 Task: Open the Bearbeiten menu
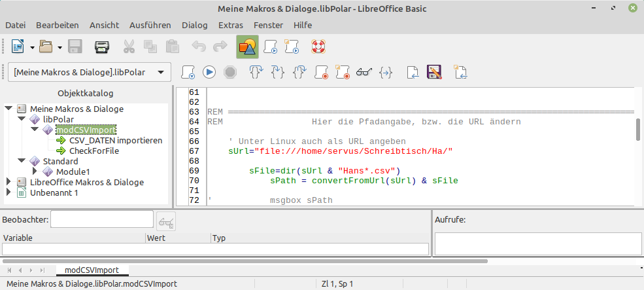tap(58, 25)
